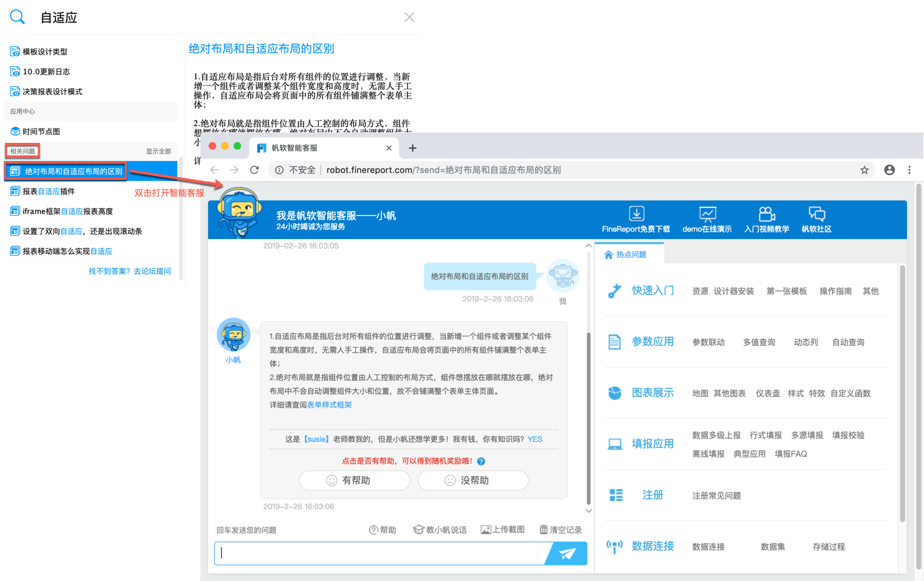Click 填报FAQ topic

790,454
